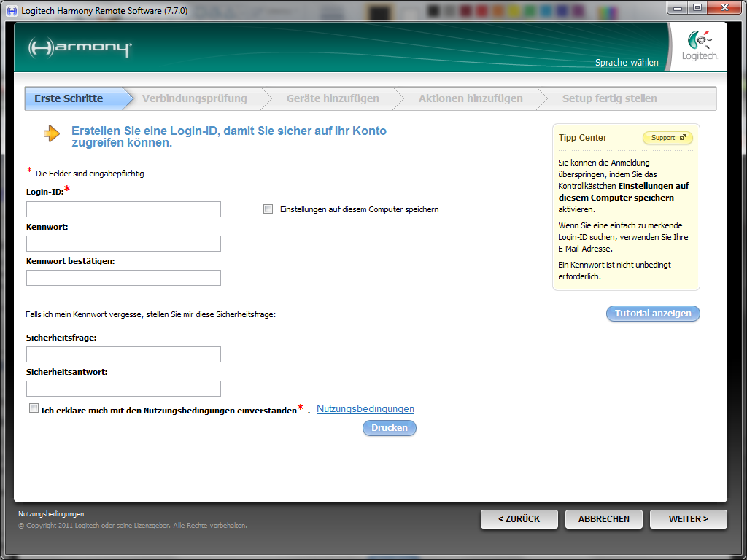Viewport: 747px width, 560px height.
Task: Focus the Login-ID input field
Action: [x=123, y=209]
